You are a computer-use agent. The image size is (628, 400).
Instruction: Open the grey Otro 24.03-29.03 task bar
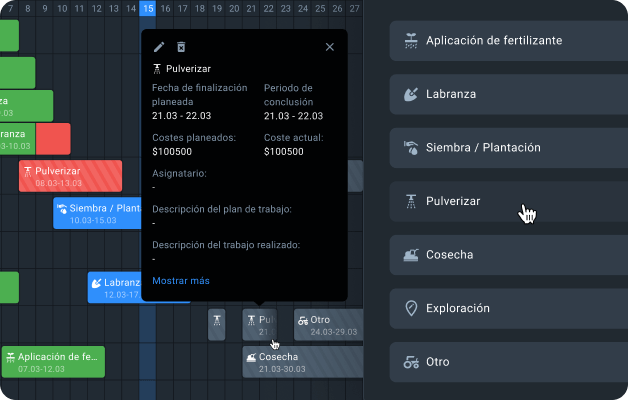tap(328, 325)
